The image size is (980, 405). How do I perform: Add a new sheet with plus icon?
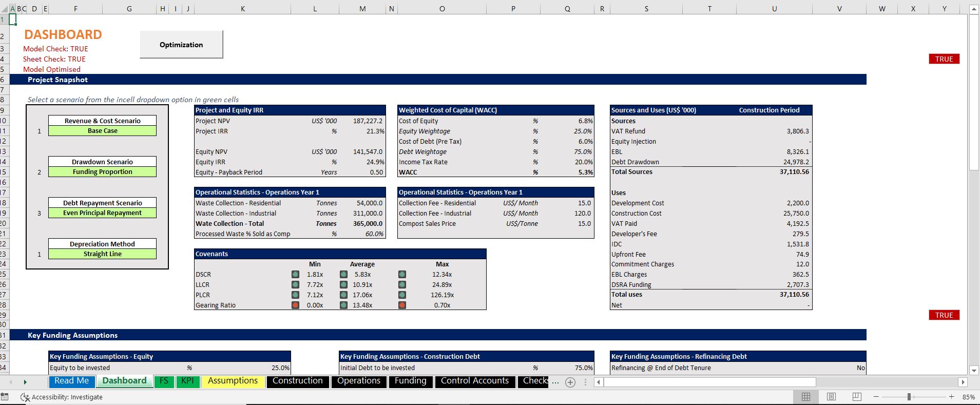coord(570,382)
